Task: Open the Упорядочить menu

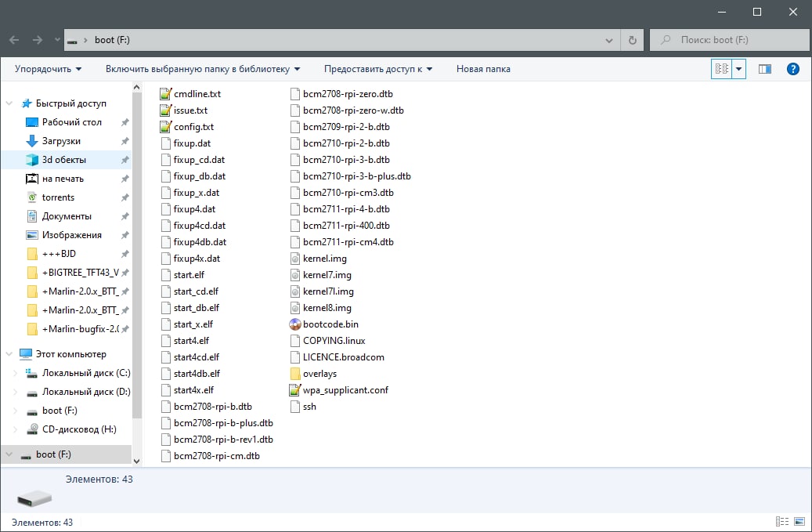Action: tap(48, 69)
